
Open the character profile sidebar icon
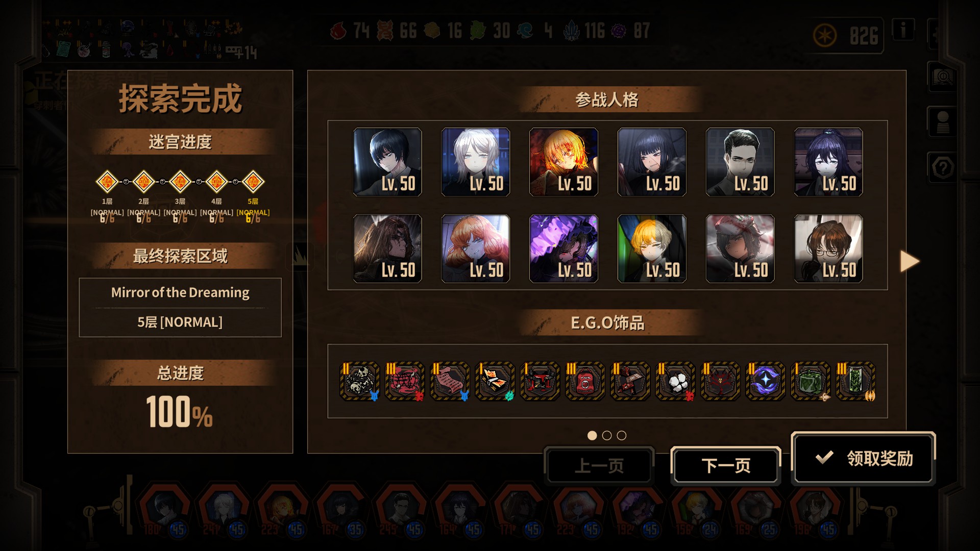(x=942, y=122)
